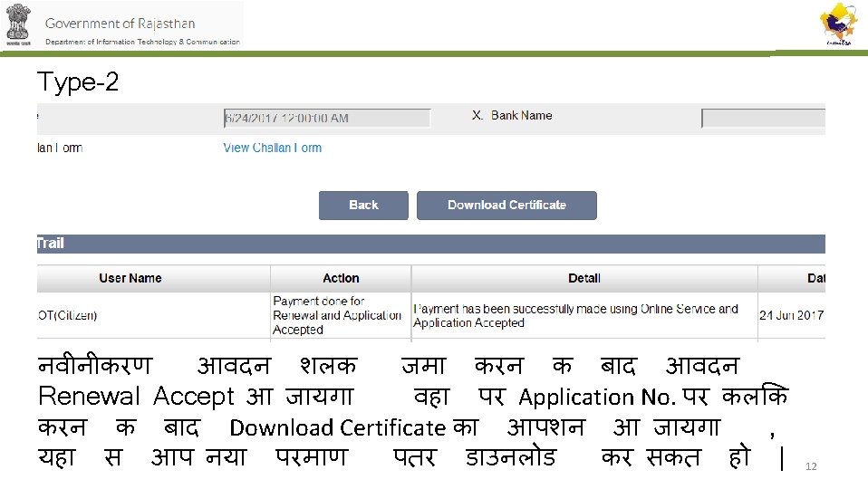Screen dimensions: 868x489
Task: Click the Detail column header
Action: tap(584, 278)
